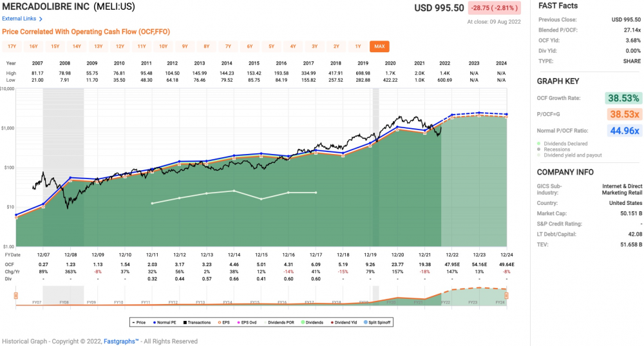Expand the External Links chevron

41,19
